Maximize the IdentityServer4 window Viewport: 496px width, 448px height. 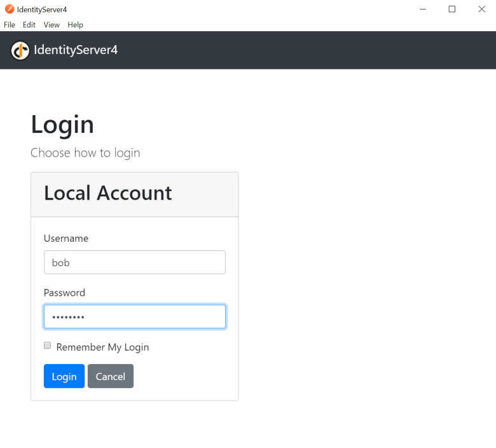coord(452,9)
